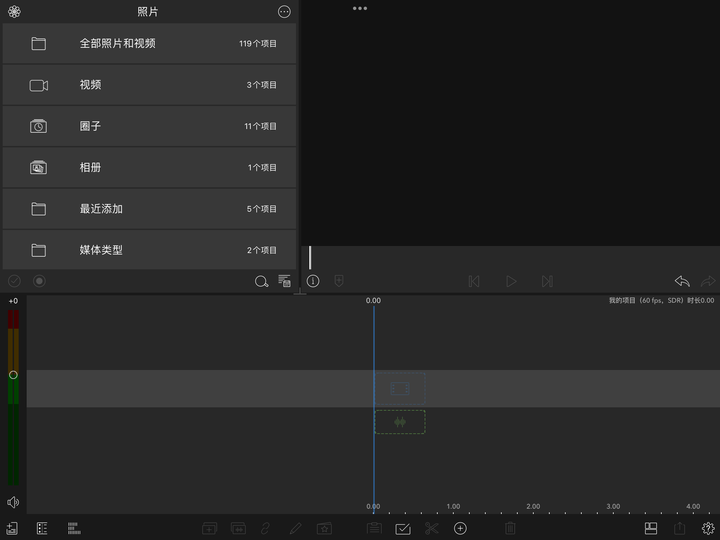Open library sort and display options
This screenshot has height=540, width=720.
(x=285, y=281)
